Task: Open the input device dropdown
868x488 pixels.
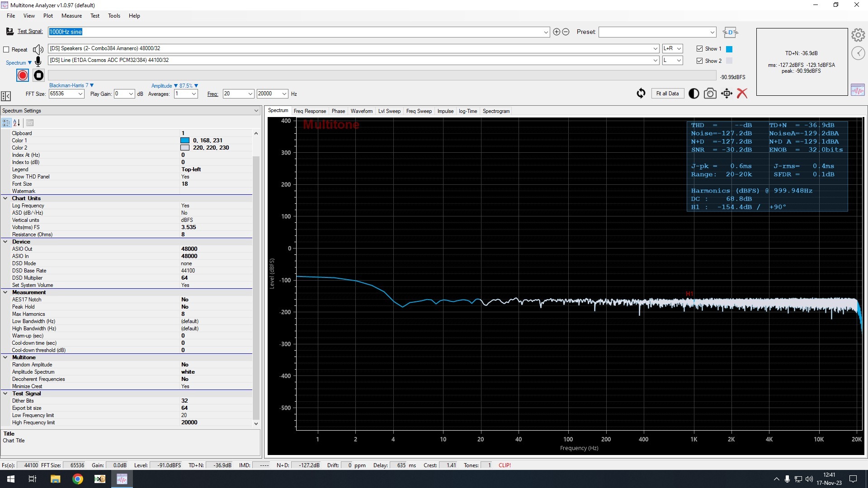Action: pos(655,61)
